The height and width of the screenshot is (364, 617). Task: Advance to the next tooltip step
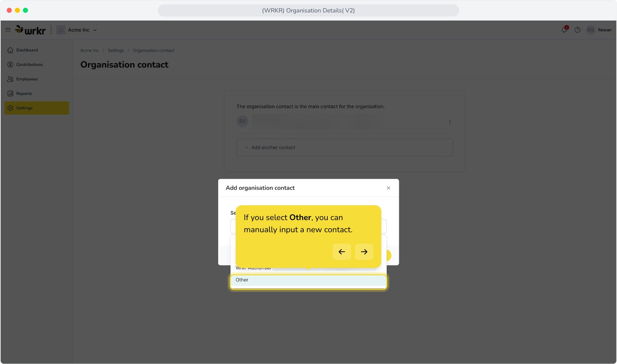(364, 252)
